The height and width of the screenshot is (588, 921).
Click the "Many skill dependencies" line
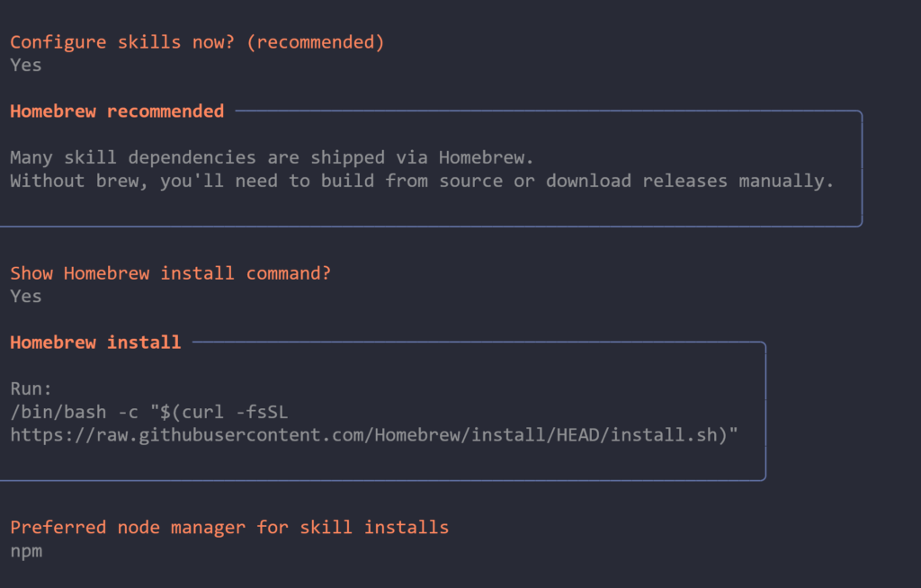tap(272, 157)
